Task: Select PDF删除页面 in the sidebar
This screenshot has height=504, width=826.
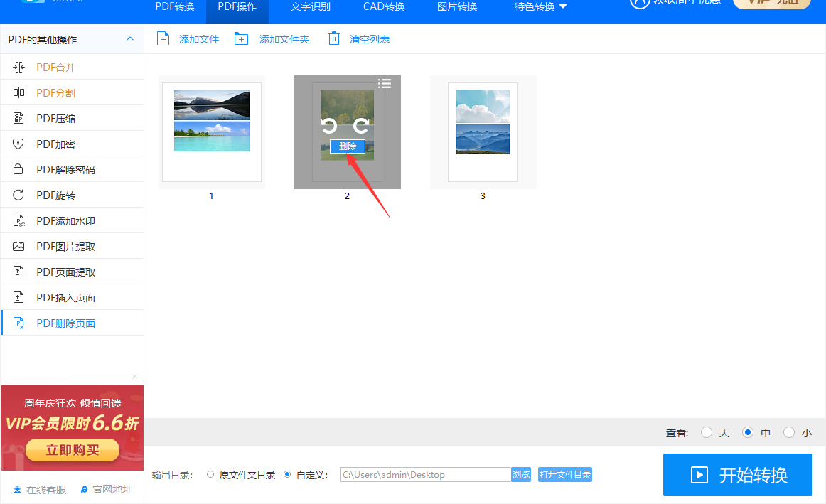Action: tap(73, 323)
